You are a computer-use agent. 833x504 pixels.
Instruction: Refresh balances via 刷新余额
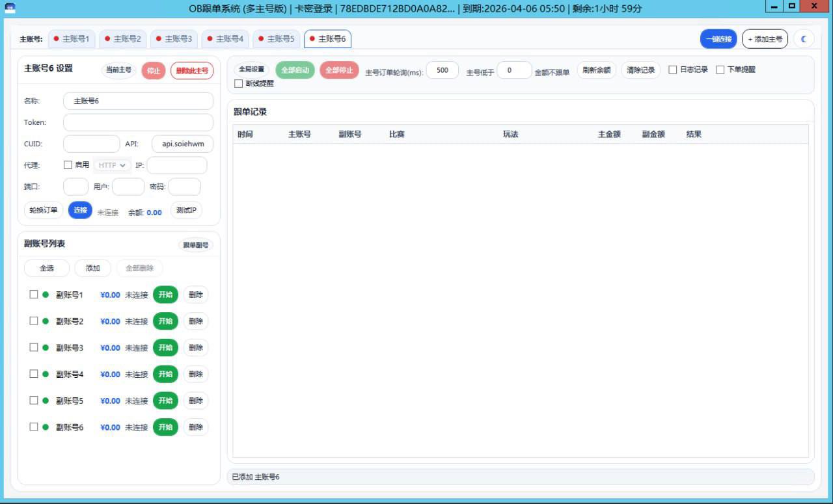click(x=596, y=70)
